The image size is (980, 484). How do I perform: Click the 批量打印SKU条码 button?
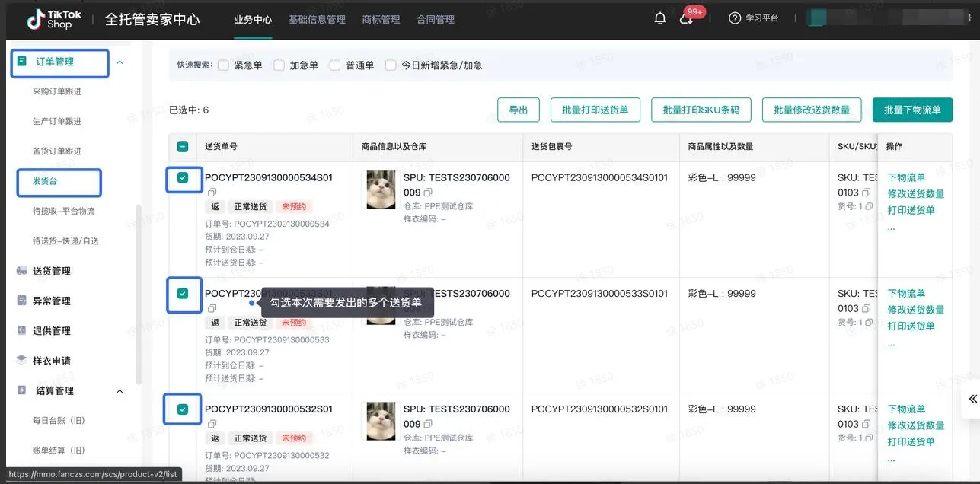(x=701, y=110)
